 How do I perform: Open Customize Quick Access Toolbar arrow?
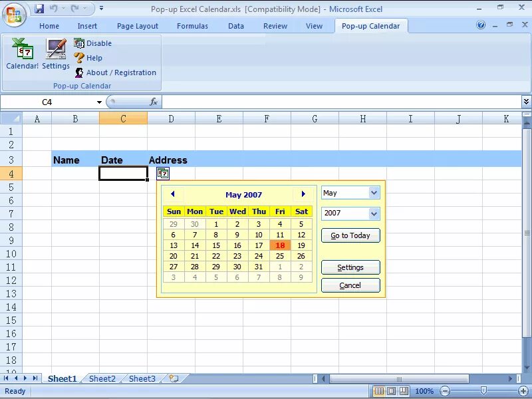click(102, 9)
